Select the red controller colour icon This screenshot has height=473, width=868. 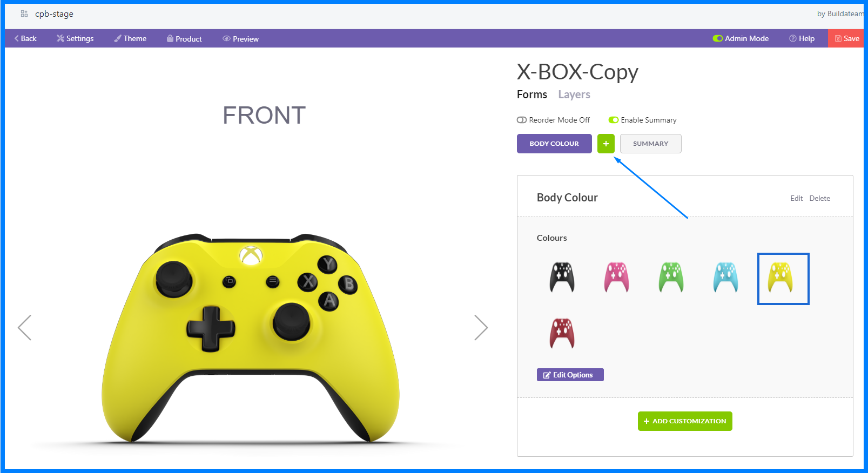562,333
